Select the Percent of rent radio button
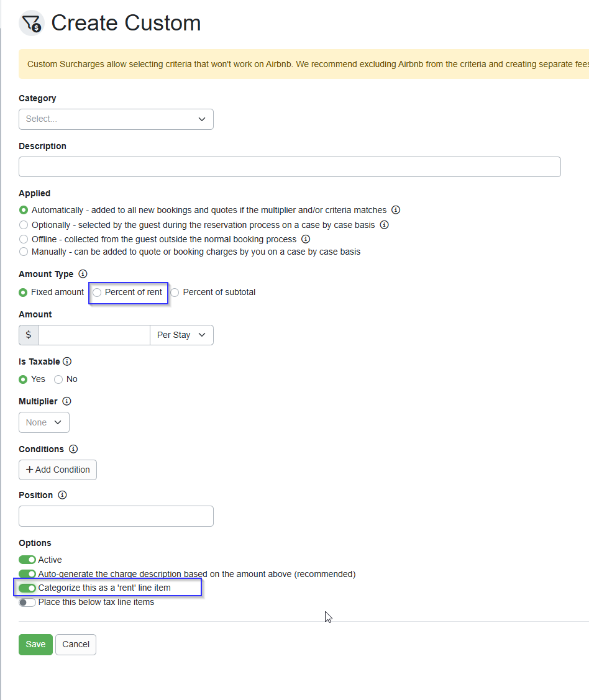Screen dimensions: 589x700 97,293
